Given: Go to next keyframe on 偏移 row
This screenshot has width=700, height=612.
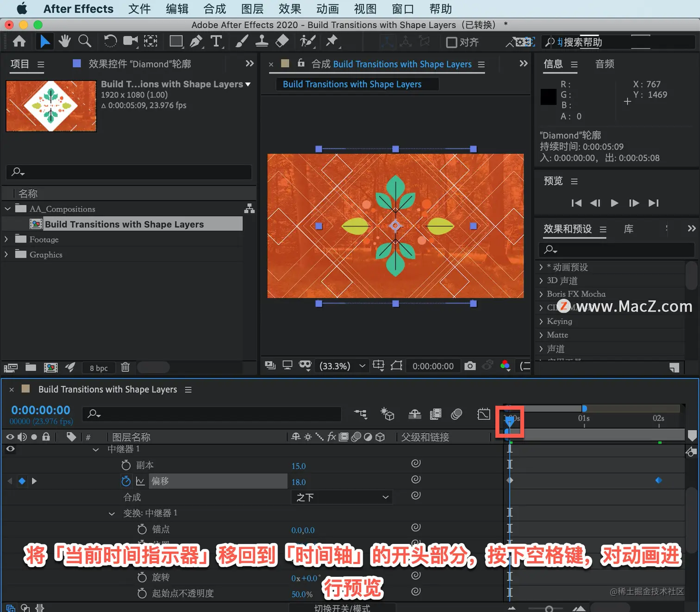Looking at the screenshot, I should click(34, 481).
